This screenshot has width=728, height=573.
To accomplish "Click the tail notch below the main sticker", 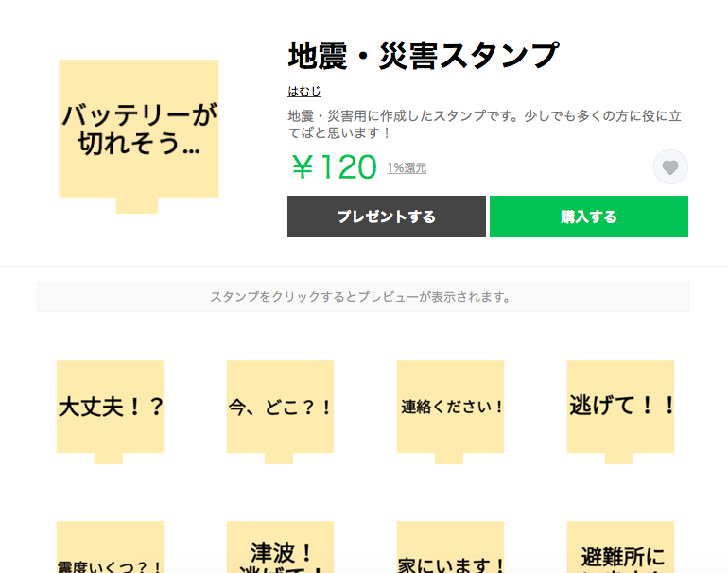I will click(137, 205).
